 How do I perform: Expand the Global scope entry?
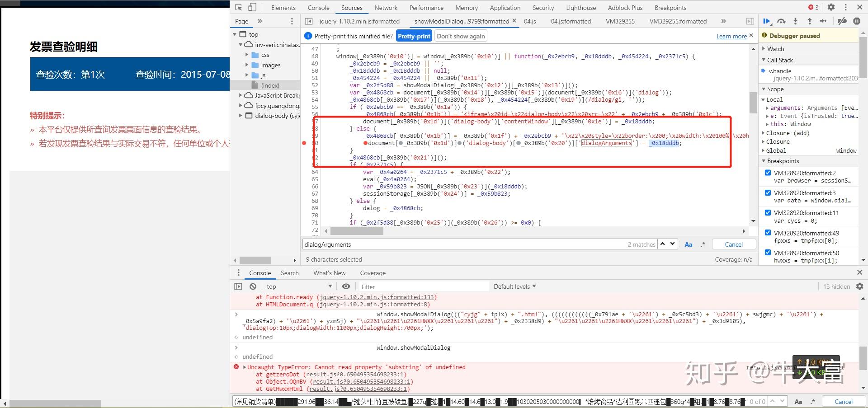(x=764, y=150)
